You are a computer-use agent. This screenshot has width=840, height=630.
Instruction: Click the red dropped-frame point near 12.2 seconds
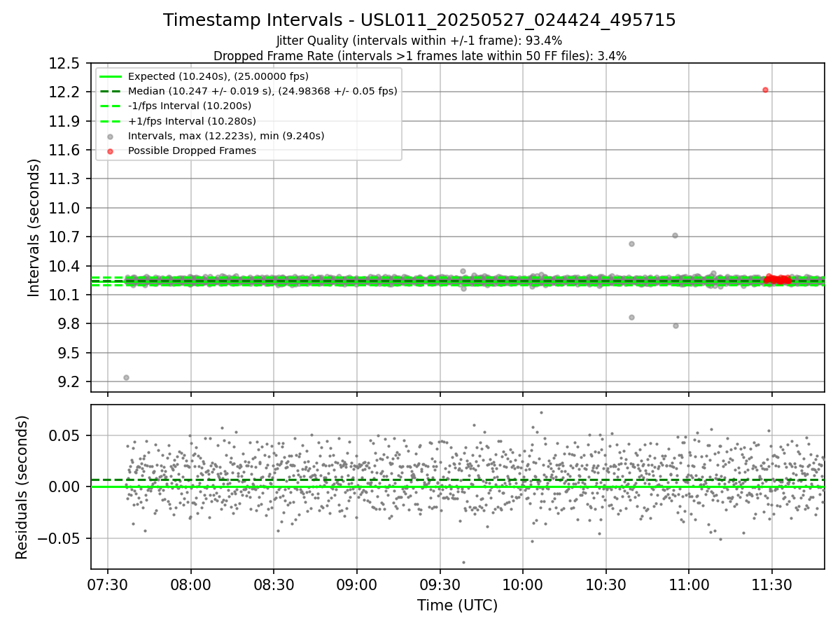point(765,90)
